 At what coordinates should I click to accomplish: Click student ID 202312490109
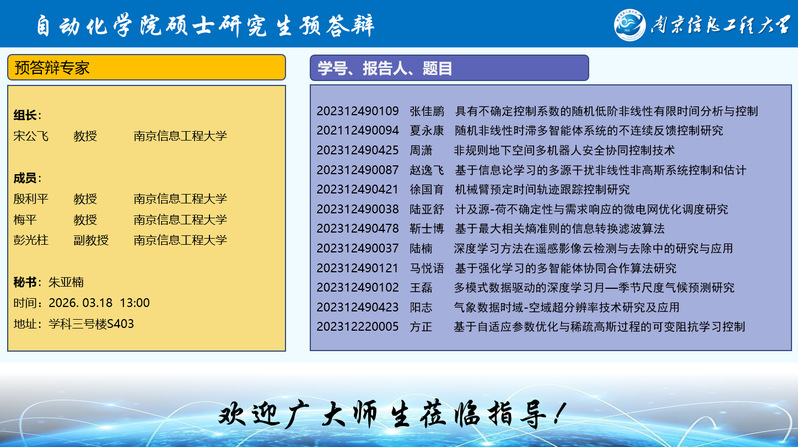tap(357, 110)
